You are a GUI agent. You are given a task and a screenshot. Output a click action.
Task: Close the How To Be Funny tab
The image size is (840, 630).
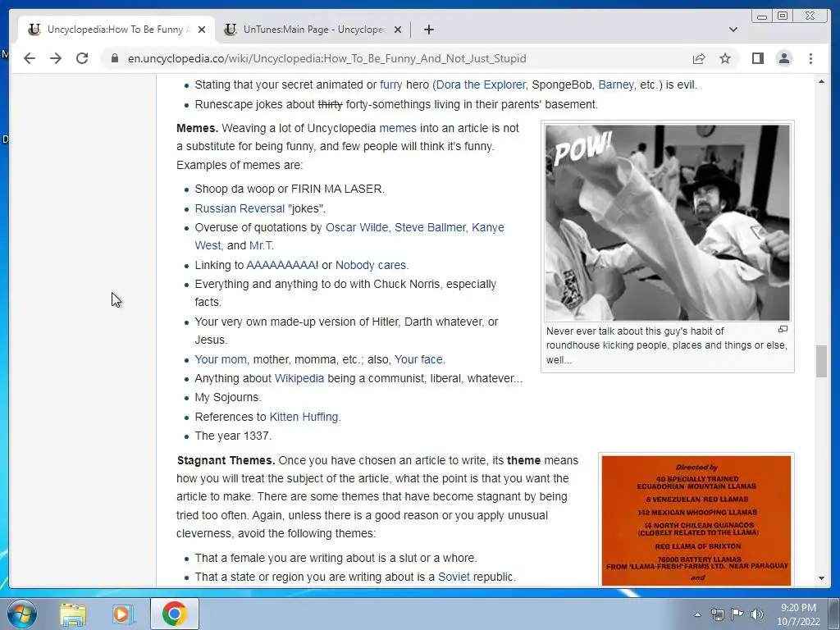point(202,30)
